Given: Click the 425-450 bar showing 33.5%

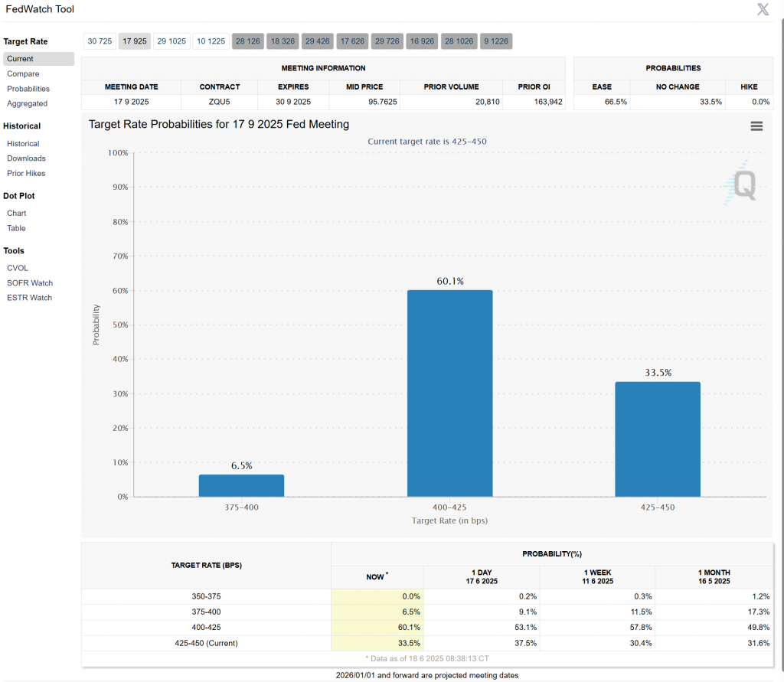Looking at the screenshot, I should (658, 439).
